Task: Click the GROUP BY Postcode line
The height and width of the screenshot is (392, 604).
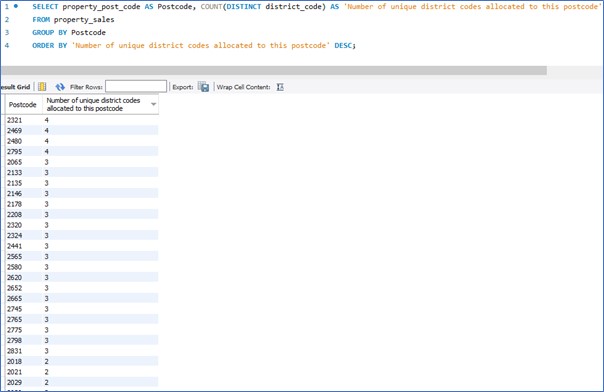Action: [x=69, y=32]
